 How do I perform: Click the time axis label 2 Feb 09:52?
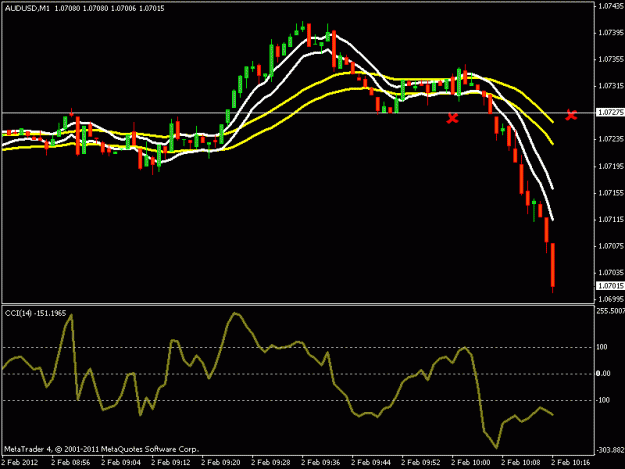click(x=421, y=462)
